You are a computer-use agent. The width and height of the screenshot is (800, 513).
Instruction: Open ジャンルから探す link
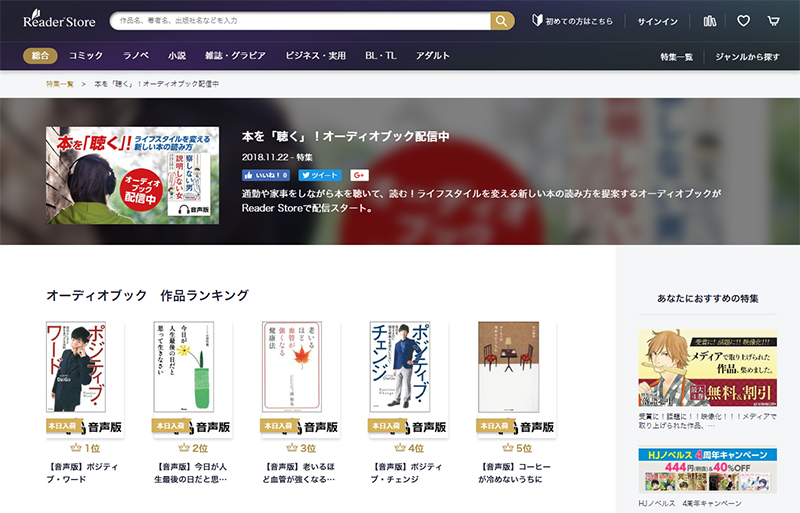pyautogui.click(x=747, y=57)
